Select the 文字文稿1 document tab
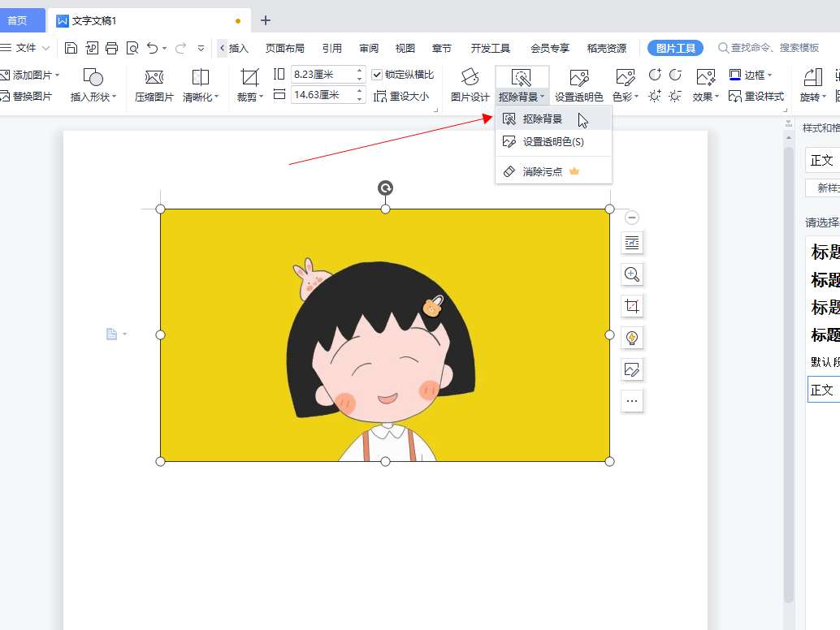The width and height of the screenshot is (840, 630). pos(149,20)
